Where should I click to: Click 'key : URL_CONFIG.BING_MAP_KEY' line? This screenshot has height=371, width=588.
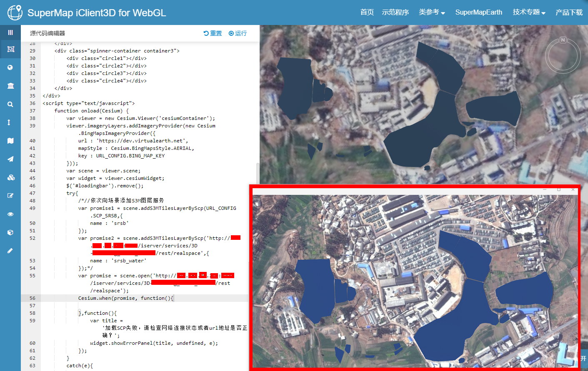point(121,156)
